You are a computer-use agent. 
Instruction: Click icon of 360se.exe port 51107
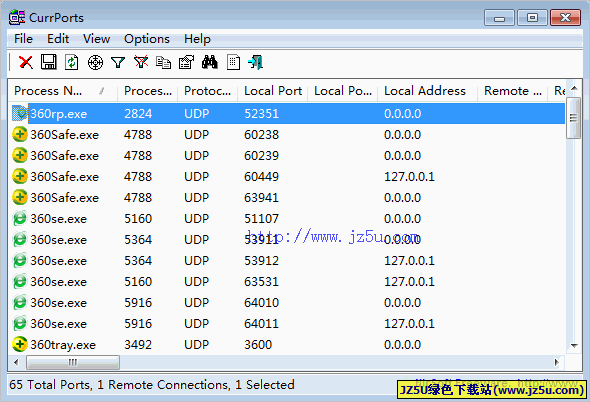pyautogui.click(x=20, y=218)
